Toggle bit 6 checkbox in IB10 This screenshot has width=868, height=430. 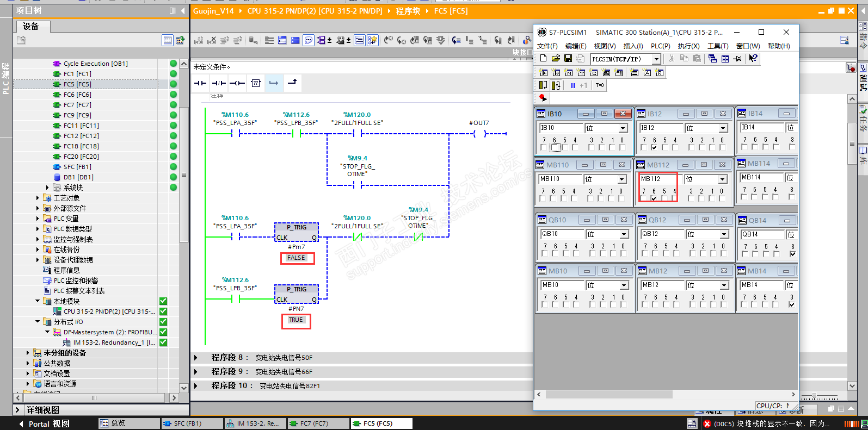click(x=554, y=147)
